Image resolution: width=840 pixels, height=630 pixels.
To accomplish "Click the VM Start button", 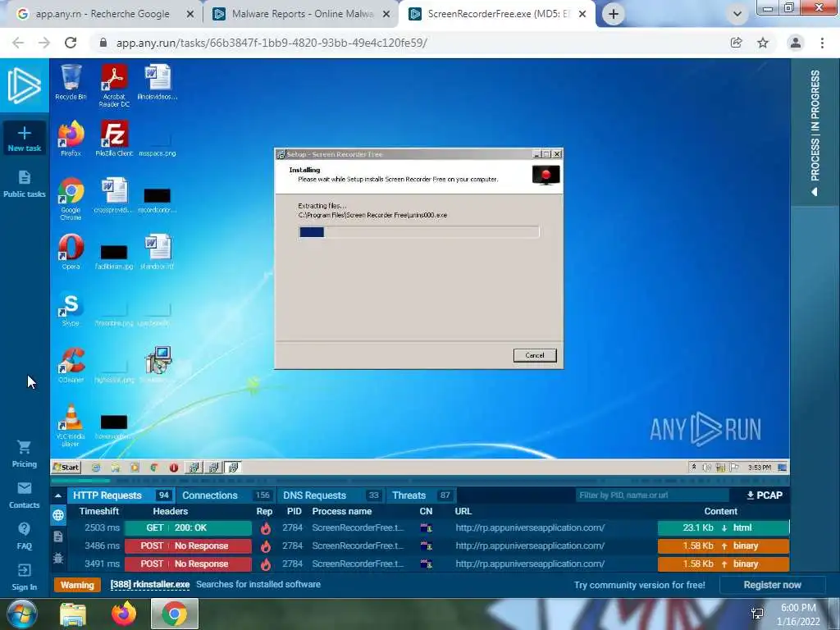I will point(66,467).
